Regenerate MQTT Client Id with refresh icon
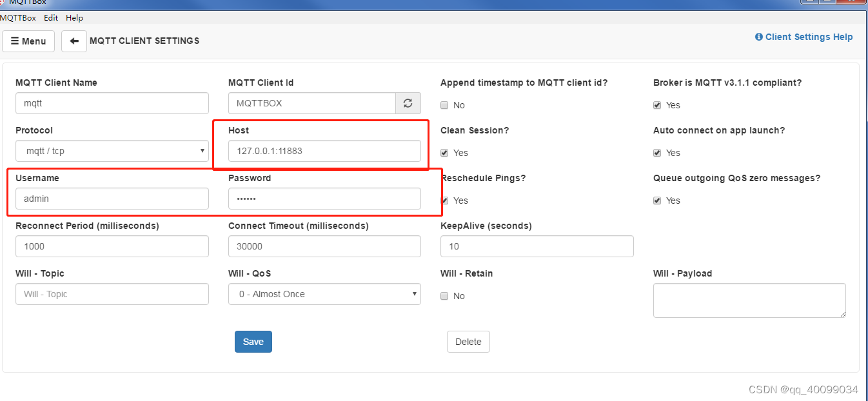 [408, 103]
